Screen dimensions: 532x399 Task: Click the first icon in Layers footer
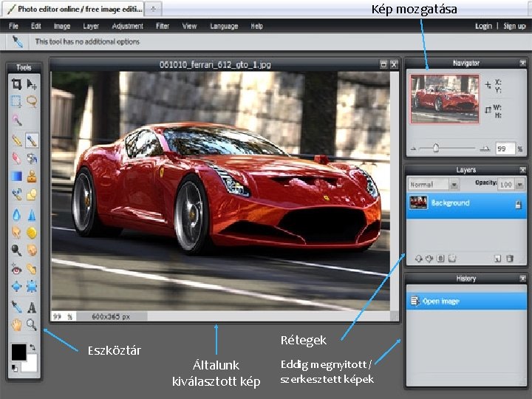tap(419, 259)
